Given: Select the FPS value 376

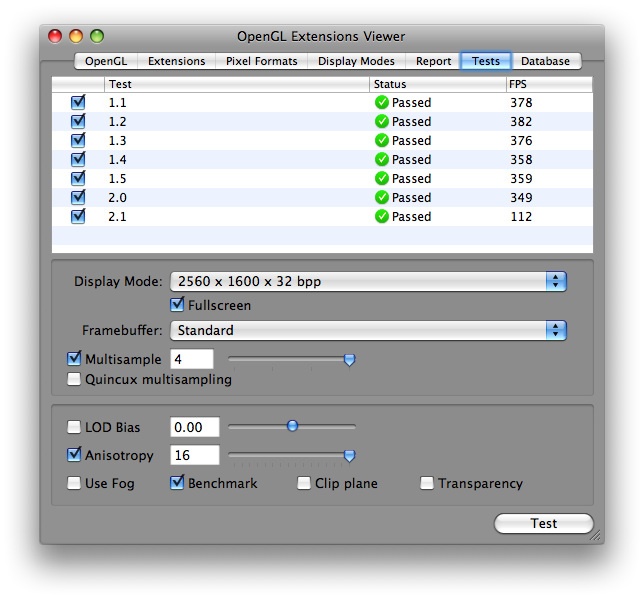Looking at the screenshot, I should click(x=521, y=140).
